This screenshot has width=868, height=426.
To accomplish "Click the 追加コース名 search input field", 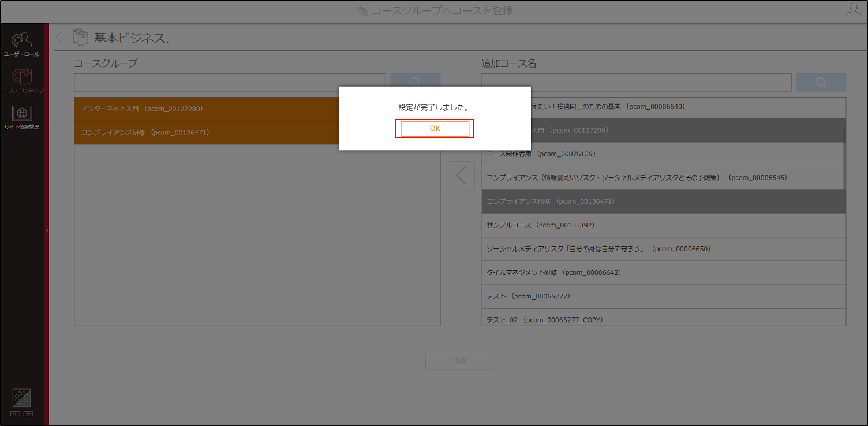I will [637, 82].
